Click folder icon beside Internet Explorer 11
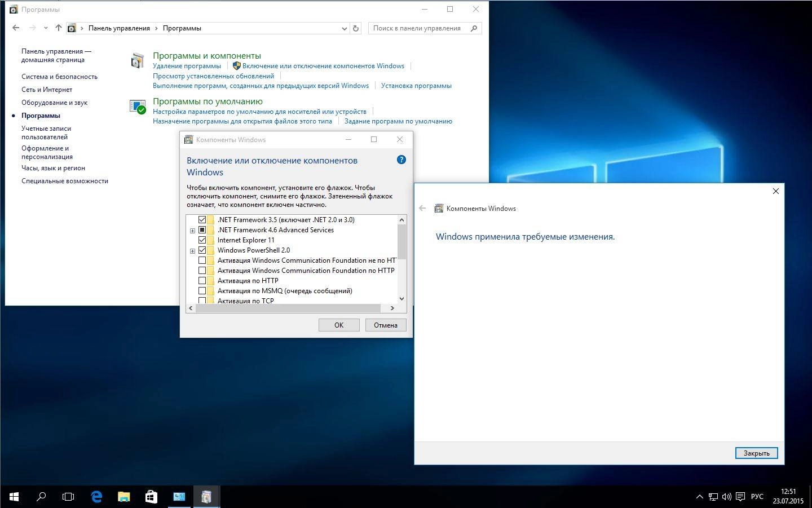Image resolution: width=812 pixels, height=508 pixels. point(210,240)
